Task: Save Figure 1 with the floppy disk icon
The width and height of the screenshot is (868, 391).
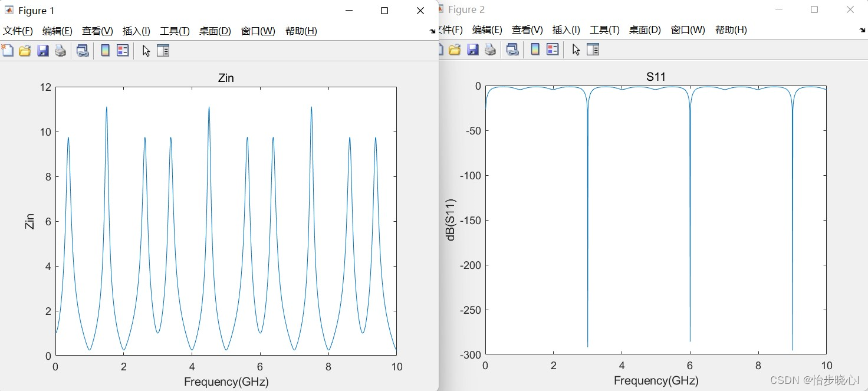Action: 42,51
